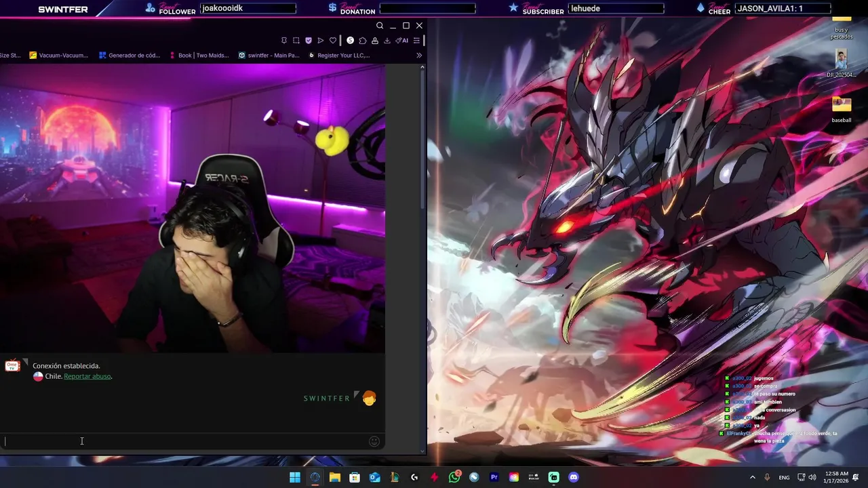868x488 pixels.
Task: Open the browser downloads icon
Action: pyautogui.click(x=387, y=41)
